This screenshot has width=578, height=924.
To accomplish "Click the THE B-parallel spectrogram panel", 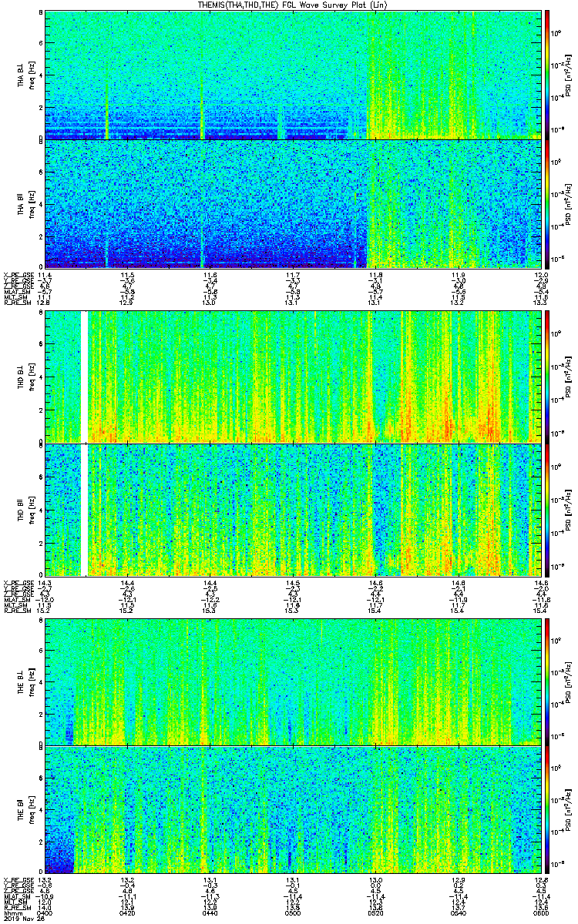I will (x=292, y=810).
